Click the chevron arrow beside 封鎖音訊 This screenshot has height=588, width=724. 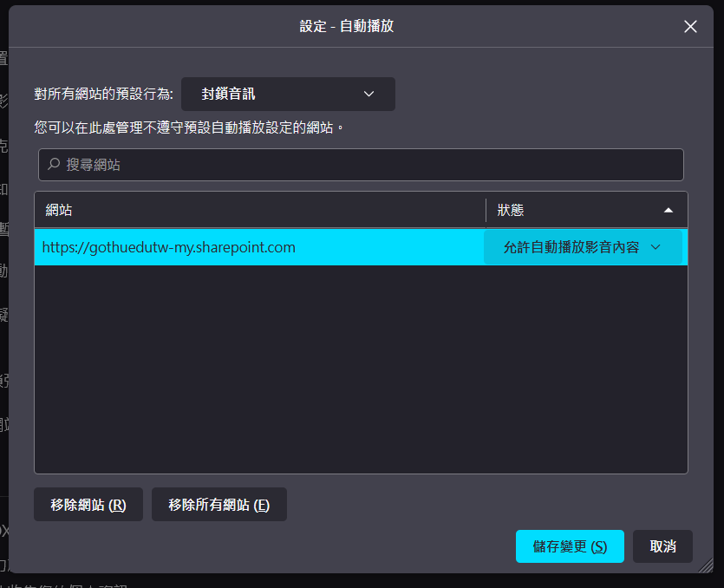tap(369, 94)
